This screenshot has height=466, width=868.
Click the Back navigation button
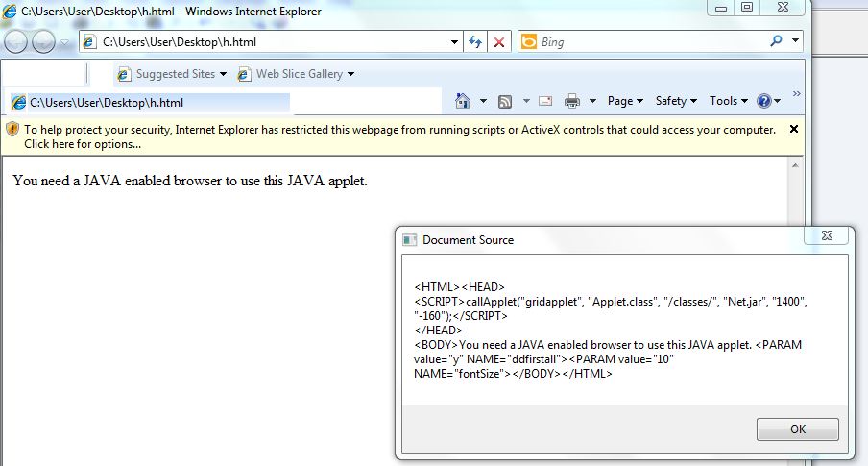coord(15,41)
